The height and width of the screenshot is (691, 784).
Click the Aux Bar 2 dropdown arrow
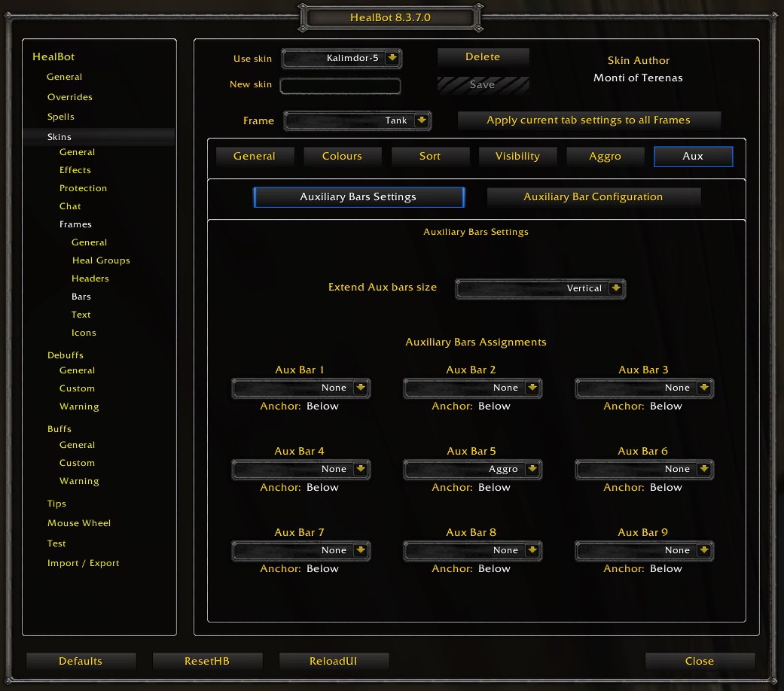pyautogui.click(x=532, y=388)
